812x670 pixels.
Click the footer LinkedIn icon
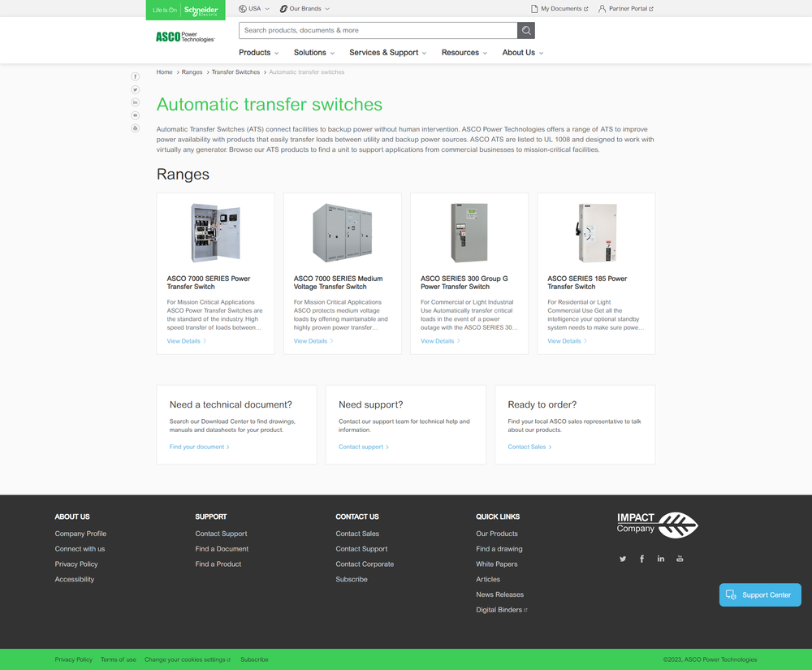tap(661, 559)
